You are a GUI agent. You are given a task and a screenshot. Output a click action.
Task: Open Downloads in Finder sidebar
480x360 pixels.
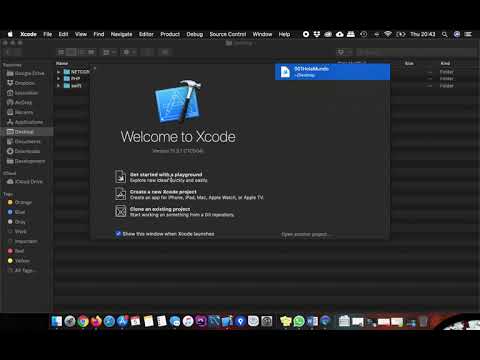click(x=23, y=151)
